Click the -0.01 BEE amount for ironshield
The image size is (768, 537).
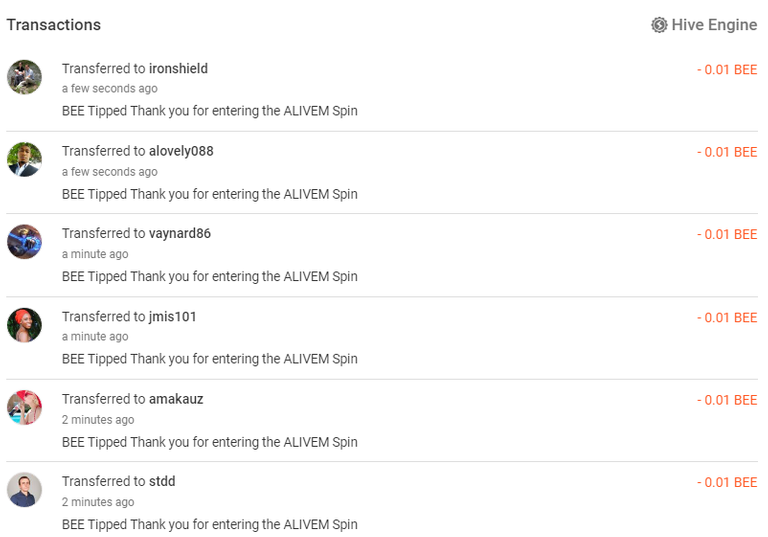(727, 70)
